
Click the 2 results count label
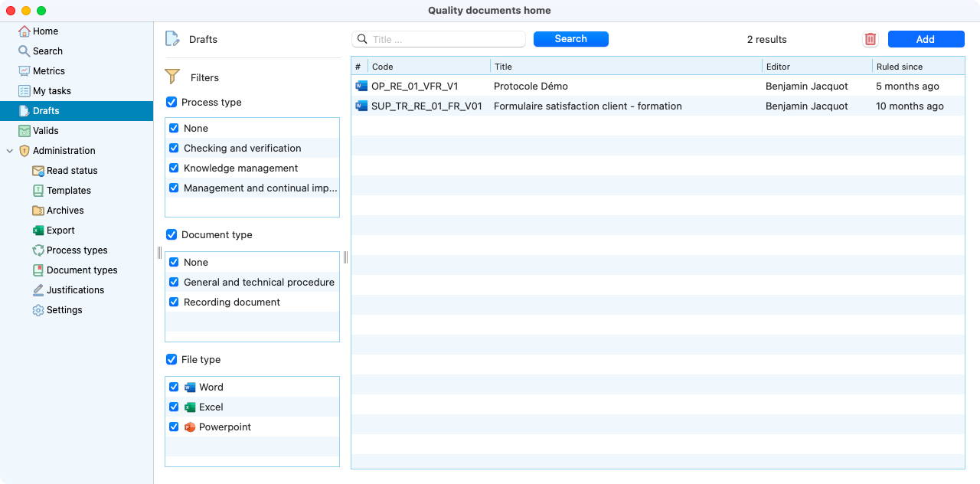[x=767, y=40]
